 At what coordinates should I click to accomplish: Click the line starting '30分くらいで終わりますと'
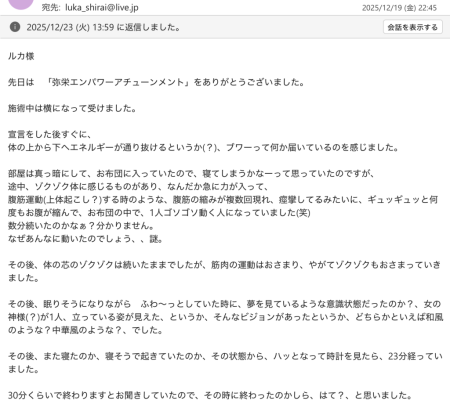tap(210, 395)
